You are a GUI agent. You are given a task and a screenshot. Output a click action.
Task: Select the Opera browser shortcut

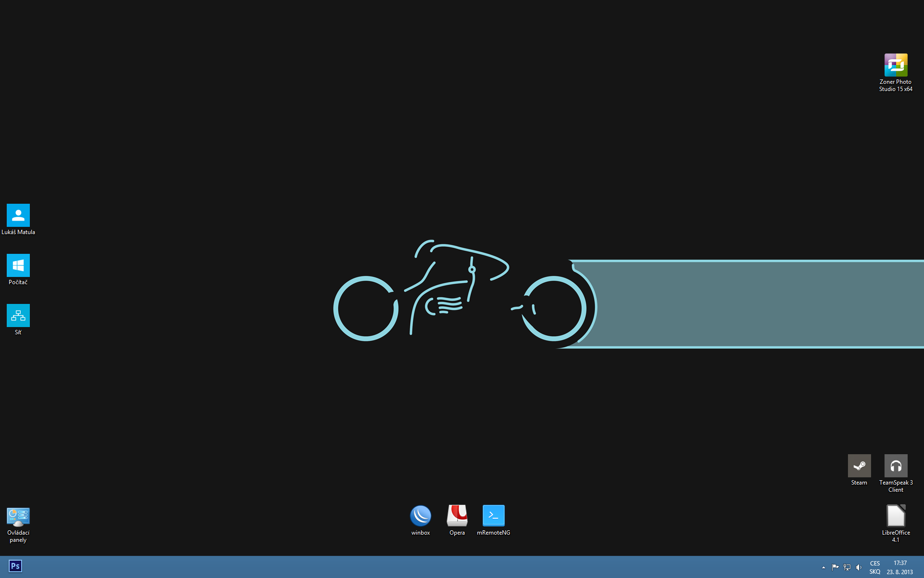[457, 516]
